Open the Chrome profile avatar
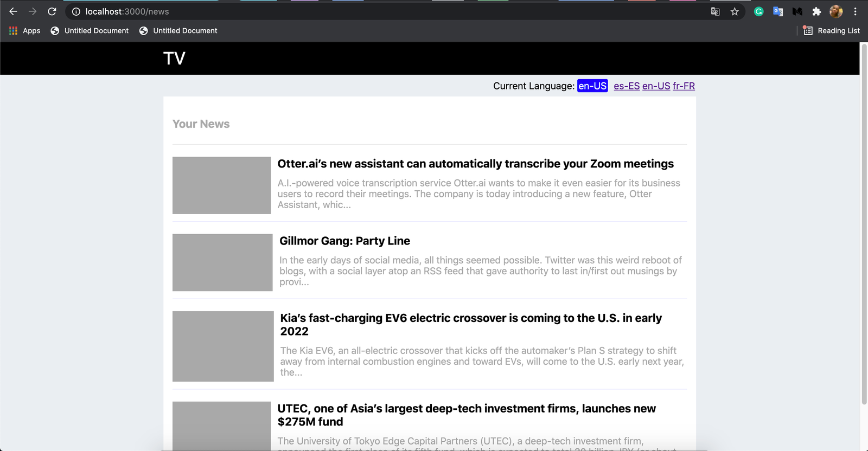The width and height of the screenshot is (868, 451). point(836,11)
